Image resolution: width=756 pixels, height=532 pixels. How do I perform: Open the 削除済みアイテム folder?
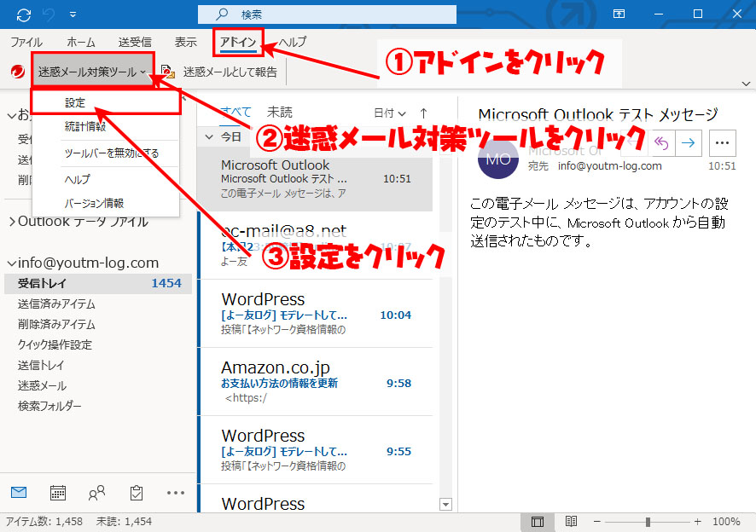coord(56,324)
